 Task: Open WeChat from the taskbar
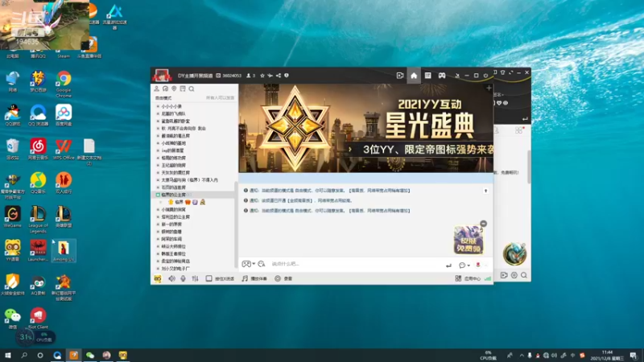click(x=90, y=356)
